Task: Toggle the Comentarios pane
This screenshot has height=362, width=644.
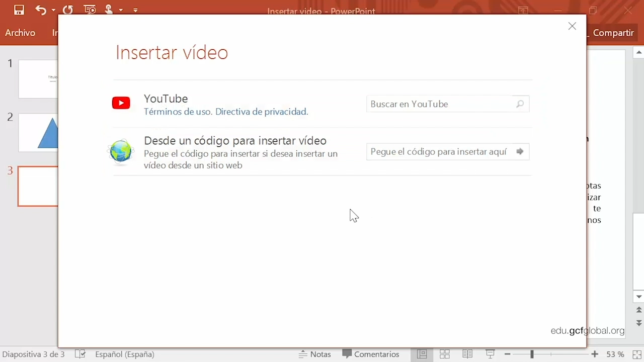Action: [371, 354]
